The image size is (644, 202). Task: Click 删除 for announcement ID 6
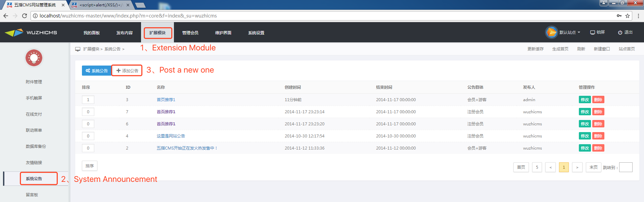pyautogui.click(x=598, y=124)
